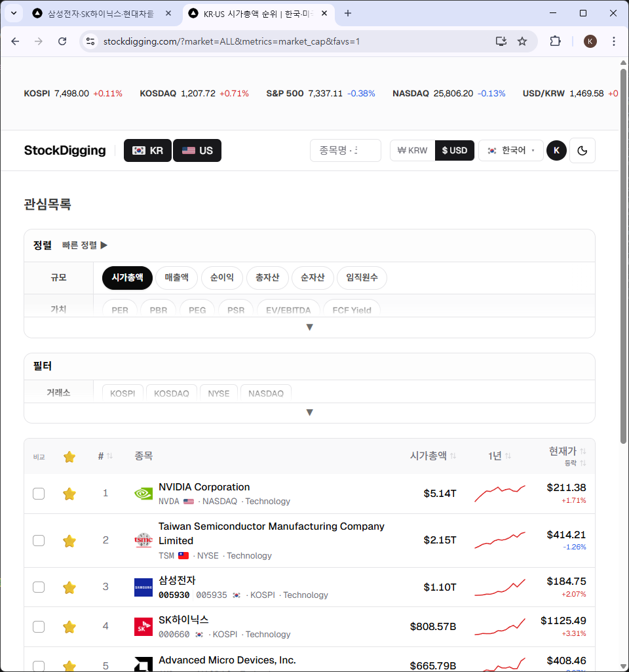The width and height of the screenshot is (629, 672).
Task: Go to StockDigging home logo
Action: click(x=65, y=150)
